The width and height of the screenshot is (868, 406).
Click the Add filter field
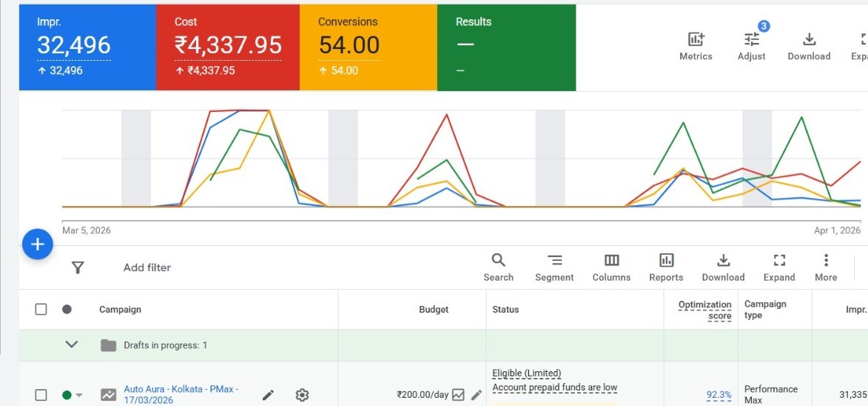147,267
